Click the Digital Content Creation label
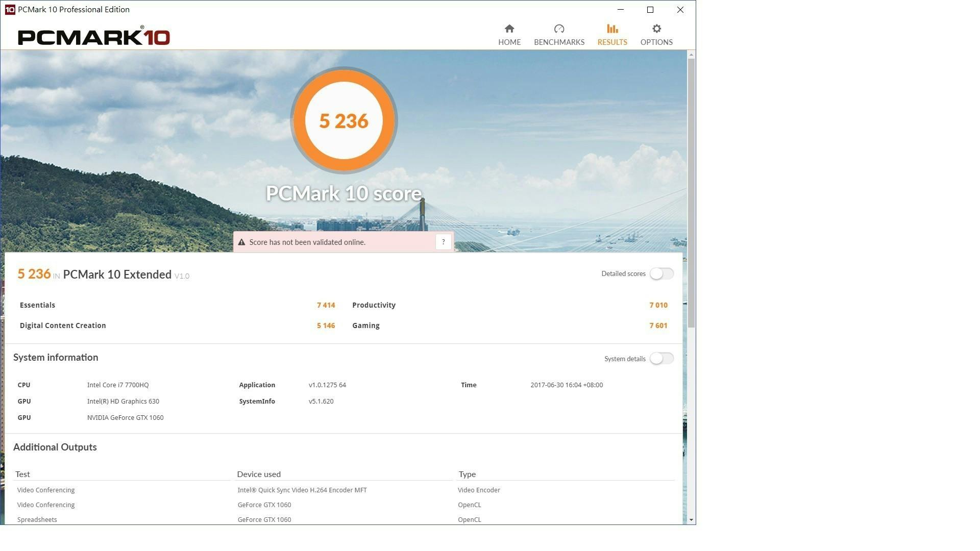Viewport: 980px width, 551px height. click(x=63, y=325)
